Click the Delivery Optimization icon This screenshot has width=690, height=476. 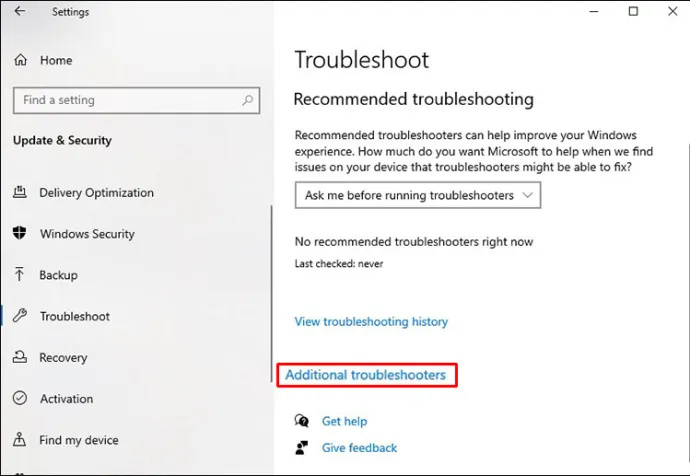[20, 192]
